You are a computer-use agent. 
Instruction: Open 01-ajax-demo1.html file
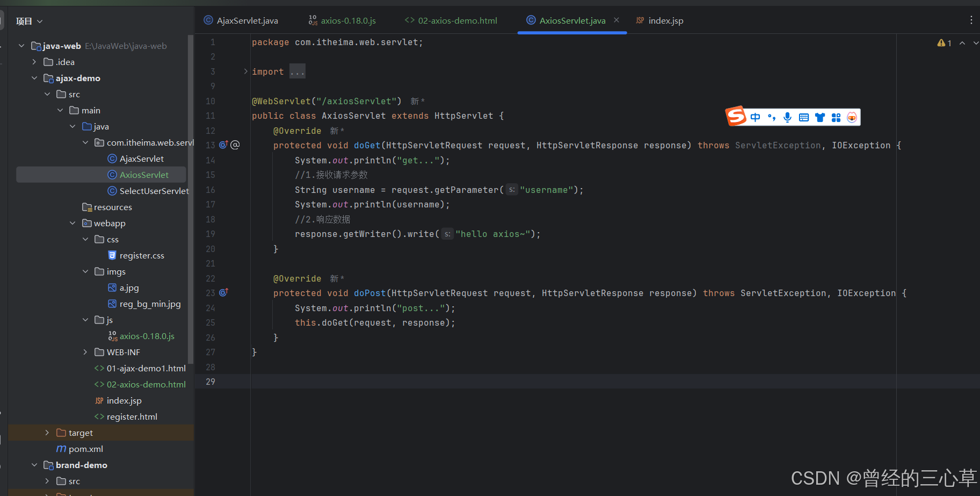pyautogui.click(x=140, y=368)
